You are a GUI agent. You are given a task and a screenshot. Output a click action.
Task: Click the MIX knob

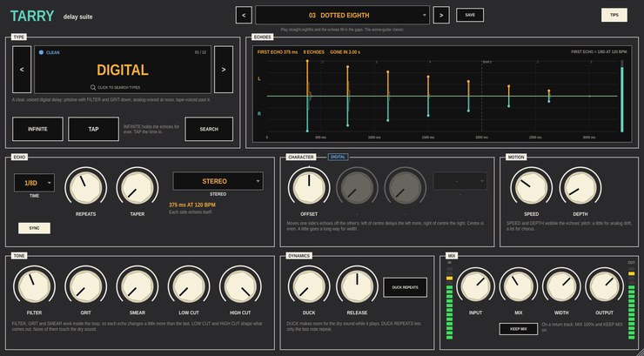click(519, 286)
